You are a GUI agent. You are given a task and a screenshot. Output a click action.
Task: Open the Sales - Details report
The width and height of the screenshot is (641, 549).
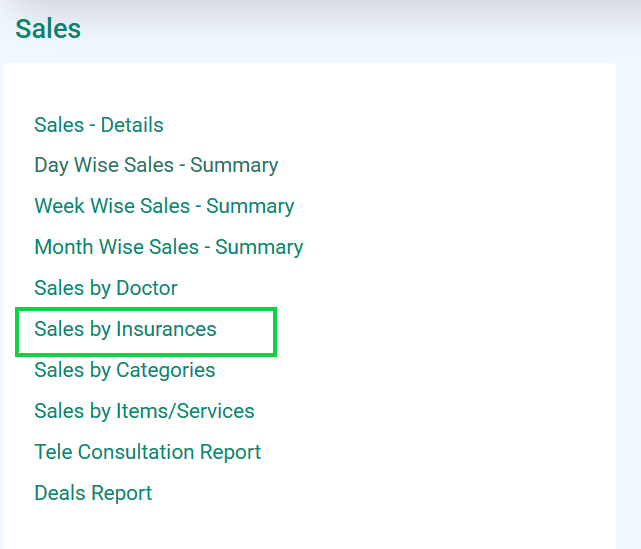click(x=99, y=125)
